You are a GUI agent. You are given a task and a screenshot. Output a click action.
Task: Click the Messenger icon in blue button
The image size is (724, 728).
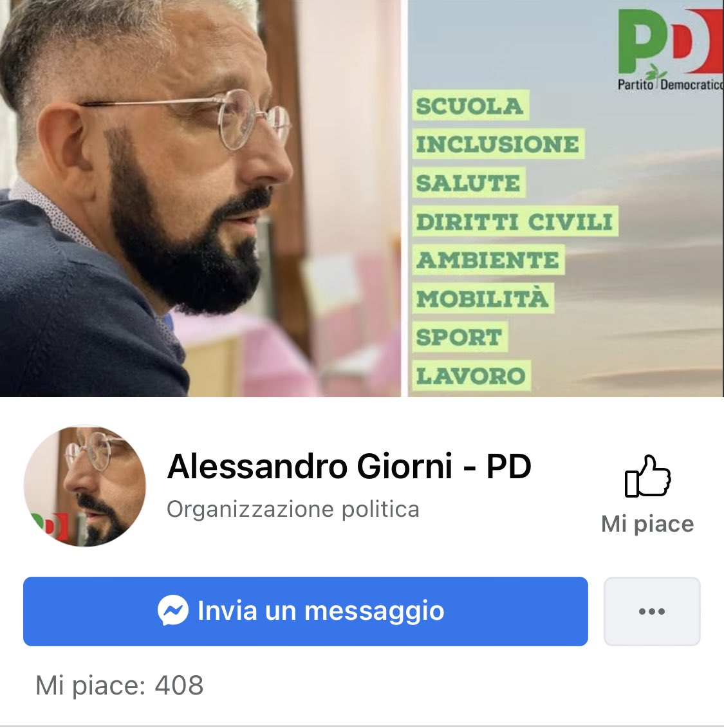pyautogui.click(x=172, y=611)
